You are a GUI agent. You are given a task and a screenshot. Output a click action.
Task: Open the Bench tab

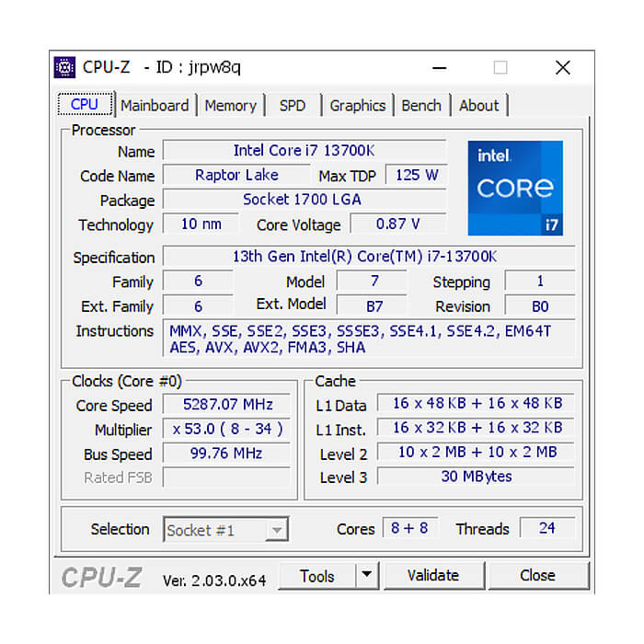[x=420, y=106]
